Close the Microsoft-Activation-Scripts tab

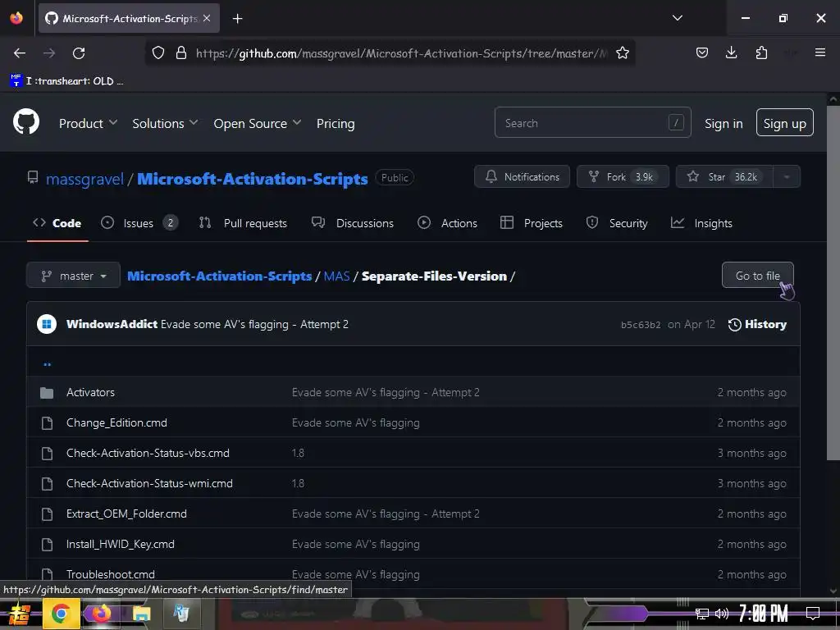coord(207,18)
